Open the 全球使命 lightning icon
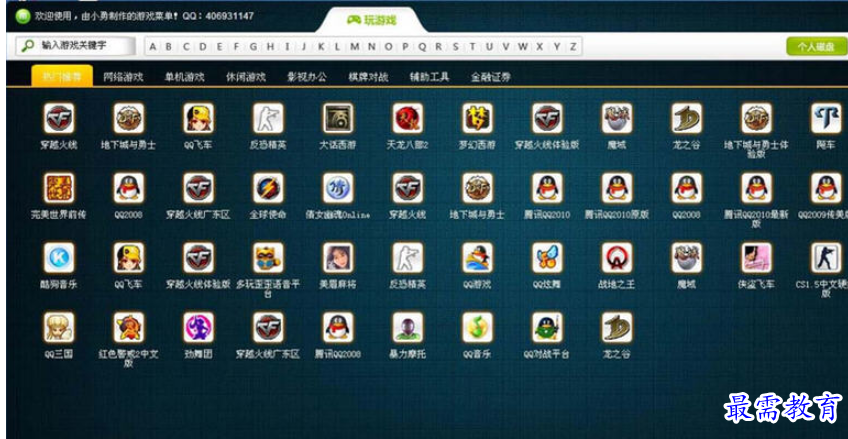This screenshot has height=439, width=848. click(x=268, y=188)
